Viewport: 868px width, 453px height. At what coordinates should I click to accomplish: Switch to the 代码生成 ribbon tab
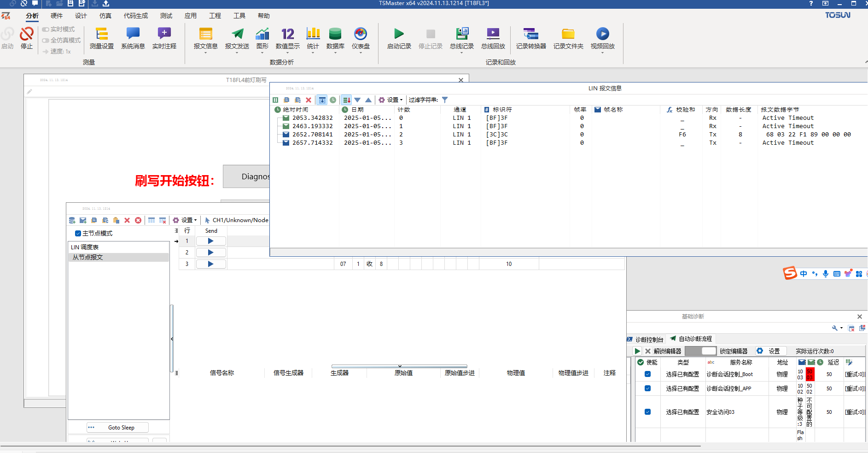click(136, 16)
